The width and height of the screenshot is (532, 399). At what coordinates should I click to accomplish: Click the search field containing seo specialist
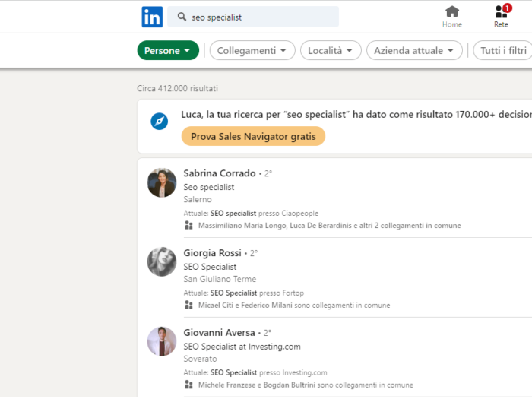[253, 17]
